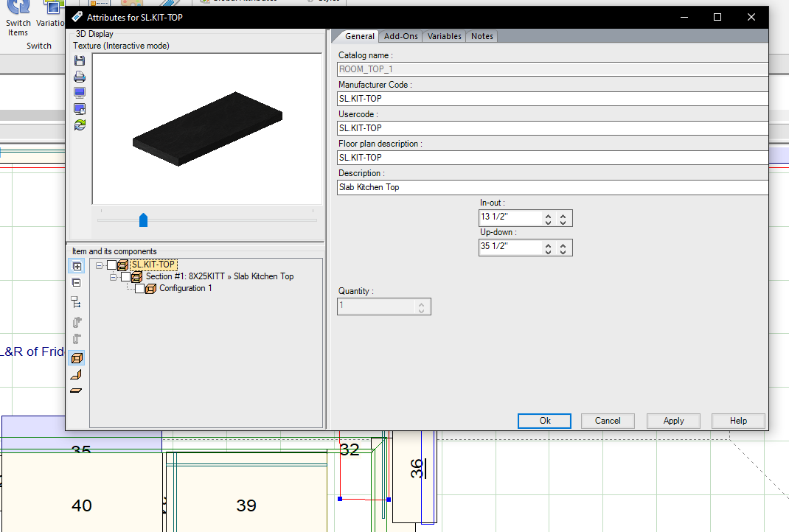Click the save icon in 3D Display
789x532 pixels.
(80, 61)
